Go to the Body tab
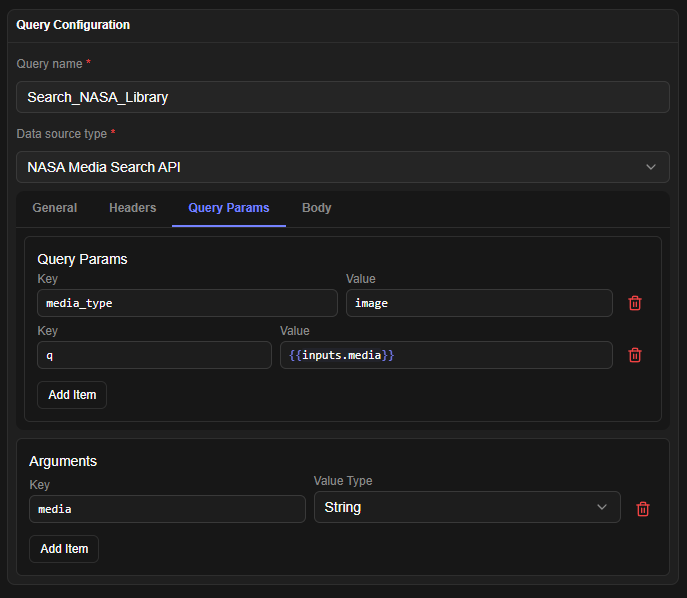Viewport: 687px width, 598px height. pos(316,208)
